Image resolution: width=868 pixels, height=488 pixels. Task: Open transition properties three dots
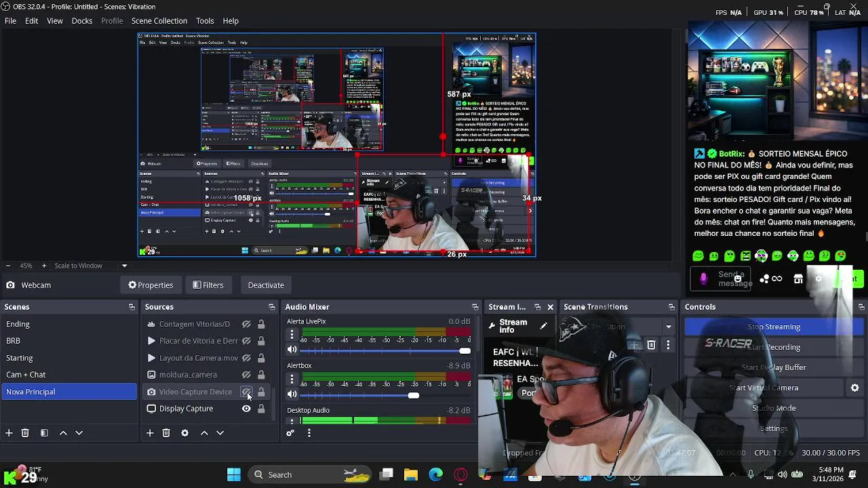point(668,345)
